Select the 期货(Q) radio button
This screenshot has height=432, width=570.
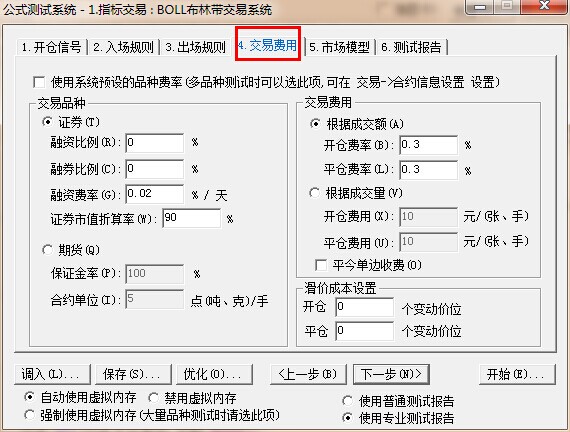(47, 250)
